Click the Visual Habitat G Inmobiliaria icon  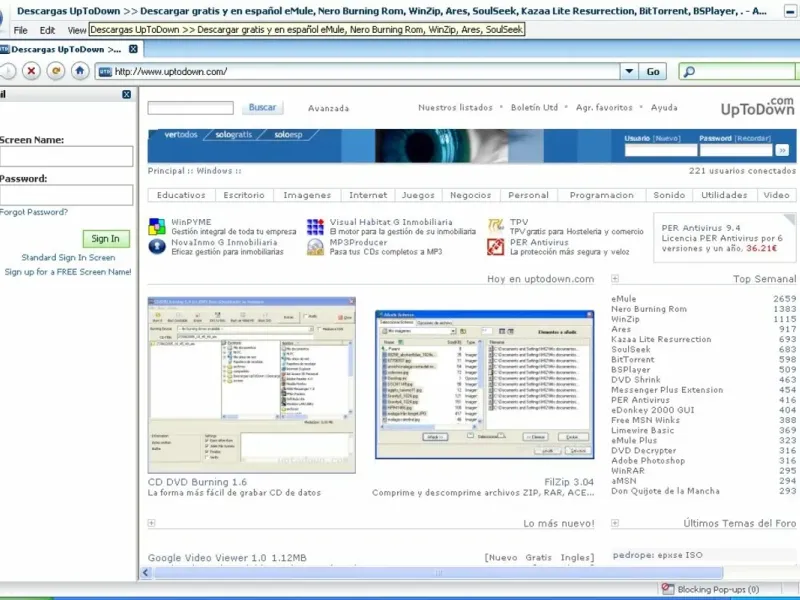click(x=315, y=227)
